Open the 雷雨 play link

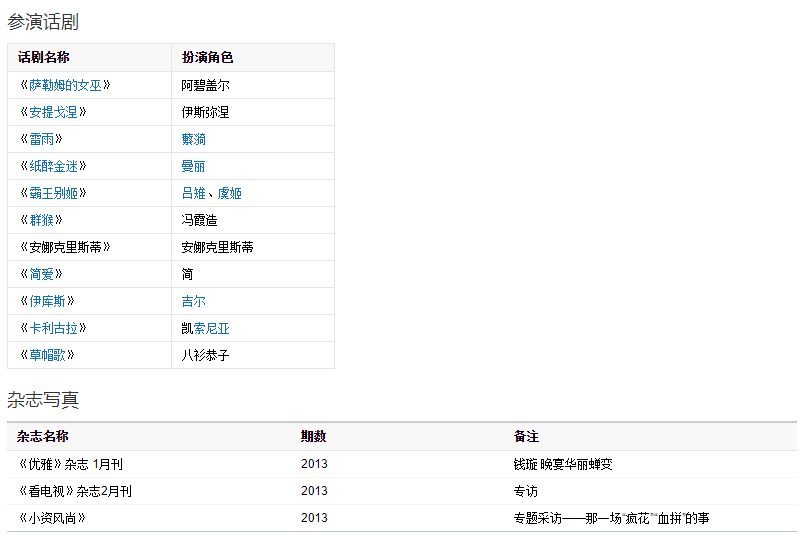[46, 139]
